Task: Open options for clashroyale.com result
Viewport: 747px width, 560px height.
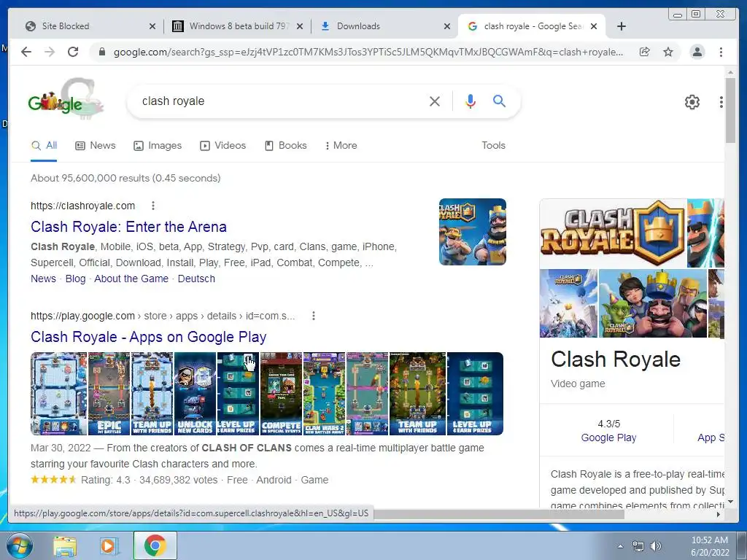Action: [x=153, y=206]
